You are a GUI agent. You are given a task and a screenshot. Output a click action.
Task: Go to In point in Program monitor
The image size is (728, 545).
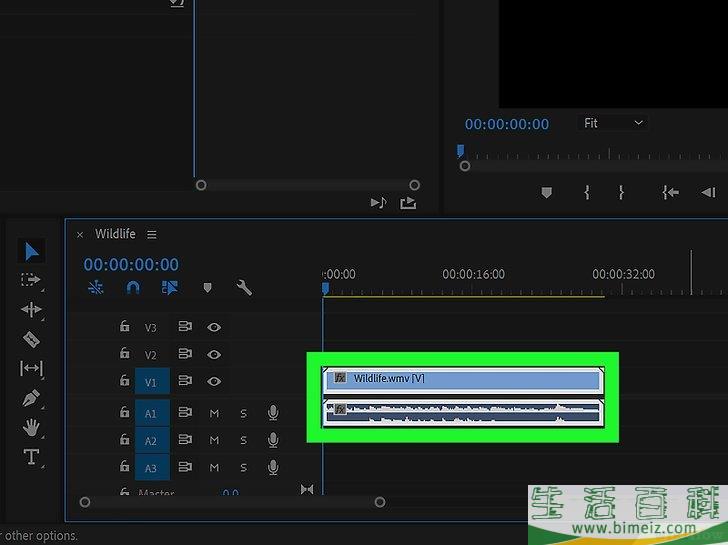pyautogui.click(x=670, y=192)
